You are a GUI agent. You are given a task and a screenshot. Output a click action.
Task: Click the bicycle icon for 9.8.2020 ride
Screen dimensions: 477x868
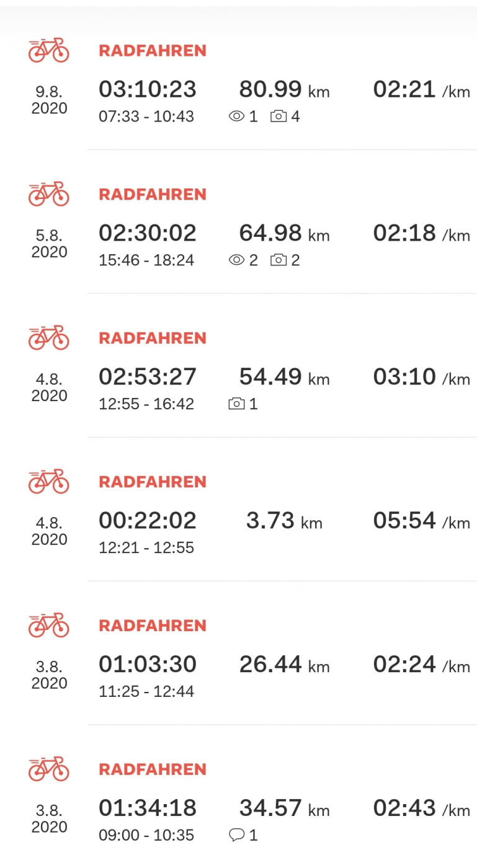point(48,50)
